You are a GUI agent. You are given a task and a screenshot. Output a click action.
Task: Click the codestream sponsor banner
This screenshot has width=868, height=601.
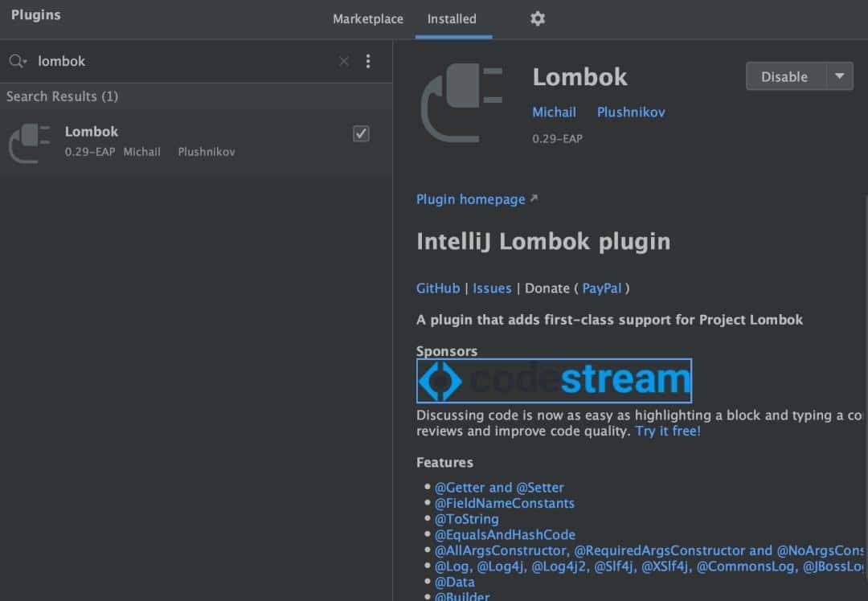click(x=554, y=381)
